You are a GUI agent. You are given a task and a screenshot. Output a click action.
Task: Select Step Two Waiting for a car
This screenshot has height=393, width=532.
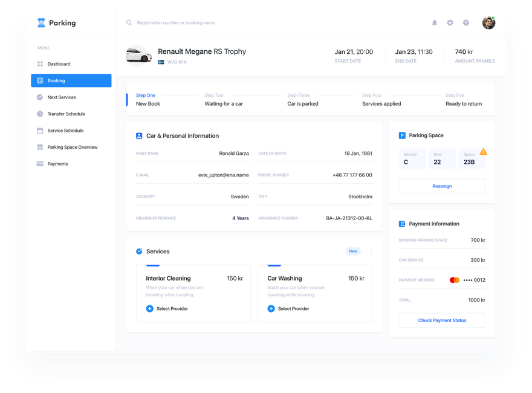[224, 100]
